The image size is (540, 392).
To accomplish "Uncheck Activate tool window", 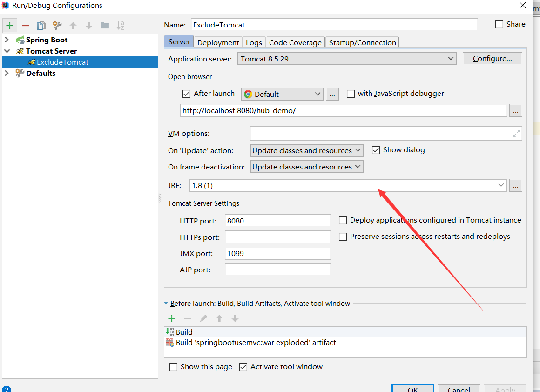I will [243, 367].
